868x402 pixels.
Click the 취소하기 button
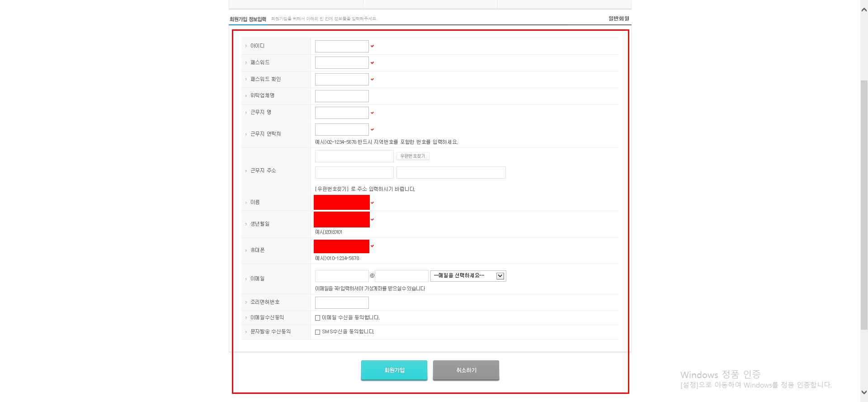pyautogui.click(x=466, y=370)
